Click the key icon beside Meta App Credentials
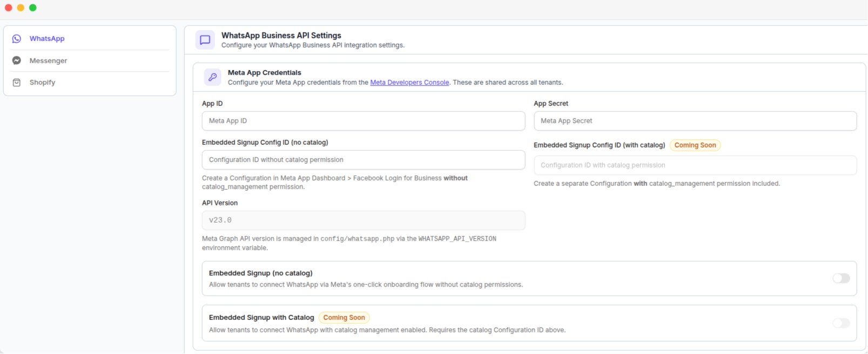Viewport: 868px width, 354px height. tap(213, 77)
